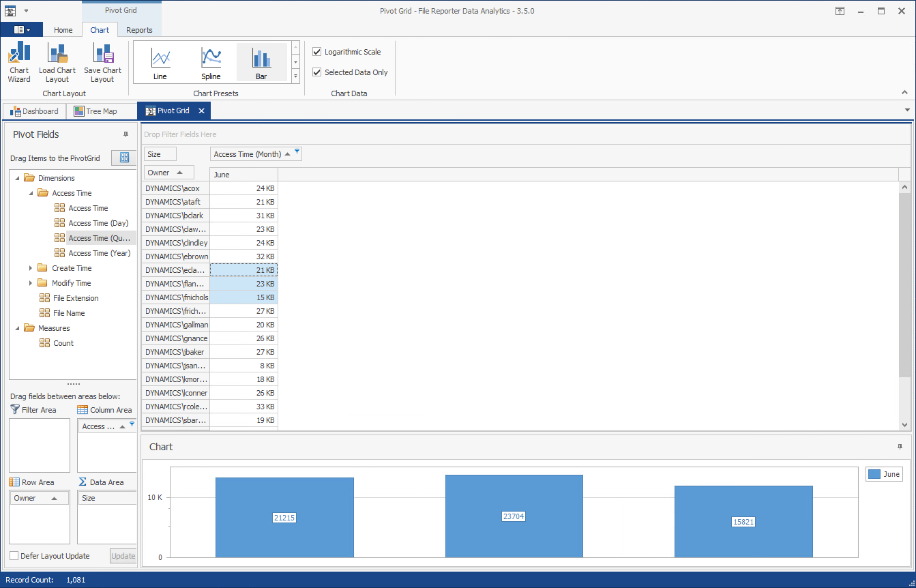Pin the Pivot Fields panel
The height and width of the screenshot is (588, 916).
pyautogui.click(x=125, y=134)
